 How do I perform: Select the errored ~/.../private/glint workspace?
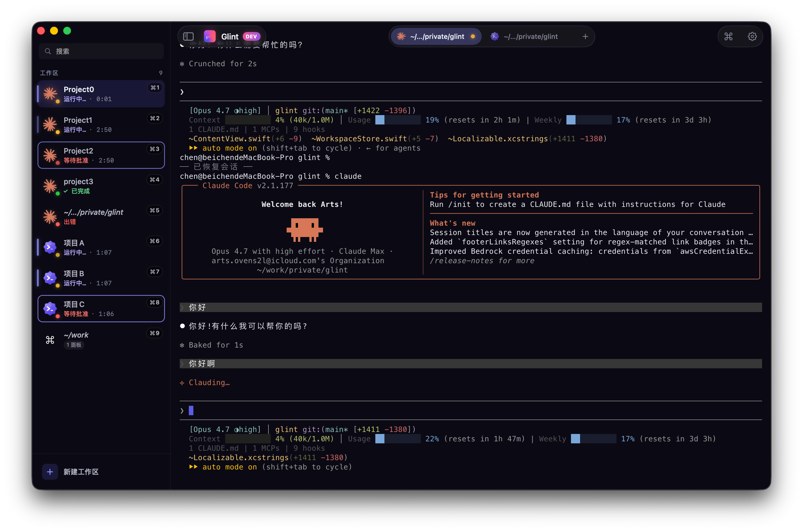pyautogui.click(x=101, y=217)
